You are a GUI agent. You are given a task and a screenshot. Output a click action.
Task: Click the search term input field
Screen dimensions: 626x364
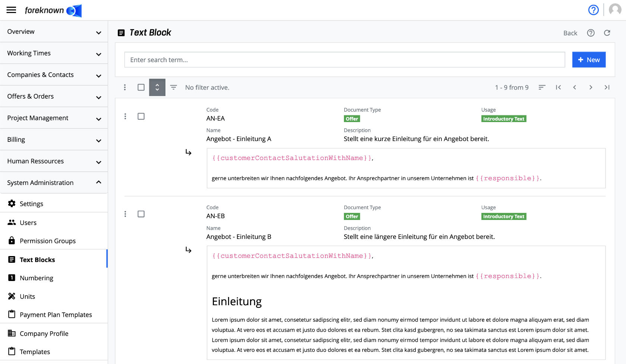click(345, 60)
